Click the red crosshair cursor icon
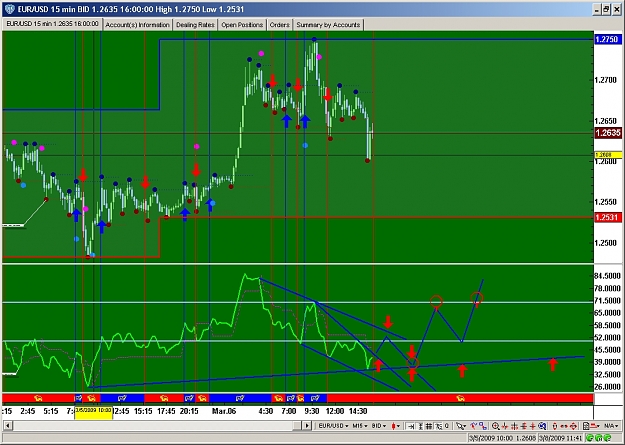The width and height of the screenshot is (625, 445). click(533, 426)
